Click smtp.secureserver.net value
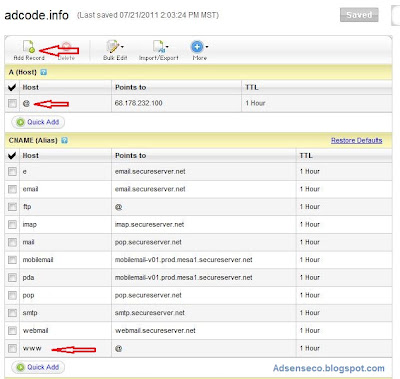 coord(149,313)
